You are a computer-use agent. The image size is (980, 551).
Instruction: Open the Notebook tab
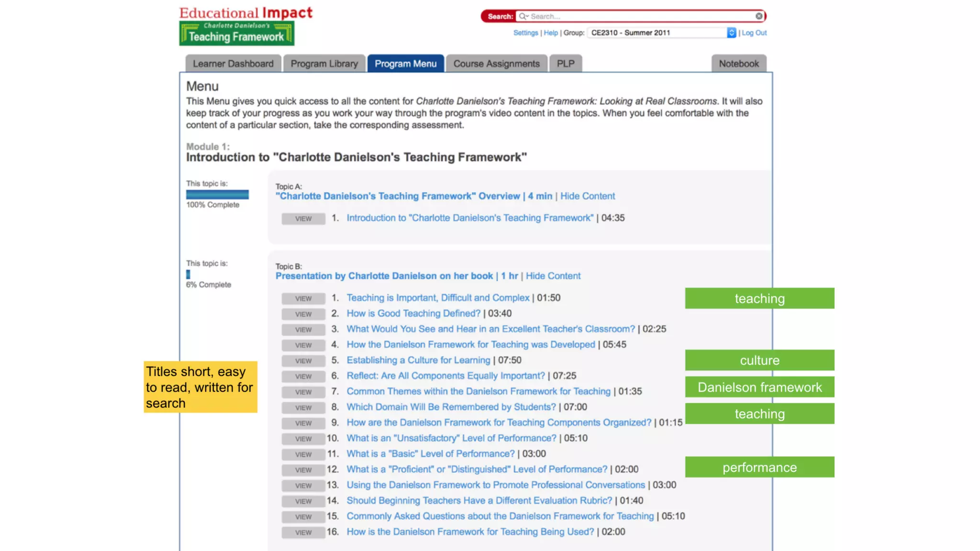click(738, 64)
